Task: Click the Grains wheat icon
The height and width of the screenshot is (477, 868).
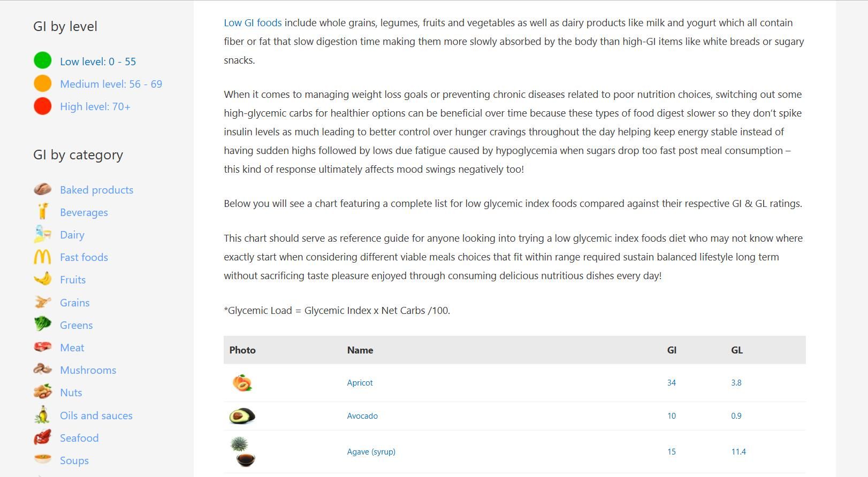Action: tap(42, 302)
